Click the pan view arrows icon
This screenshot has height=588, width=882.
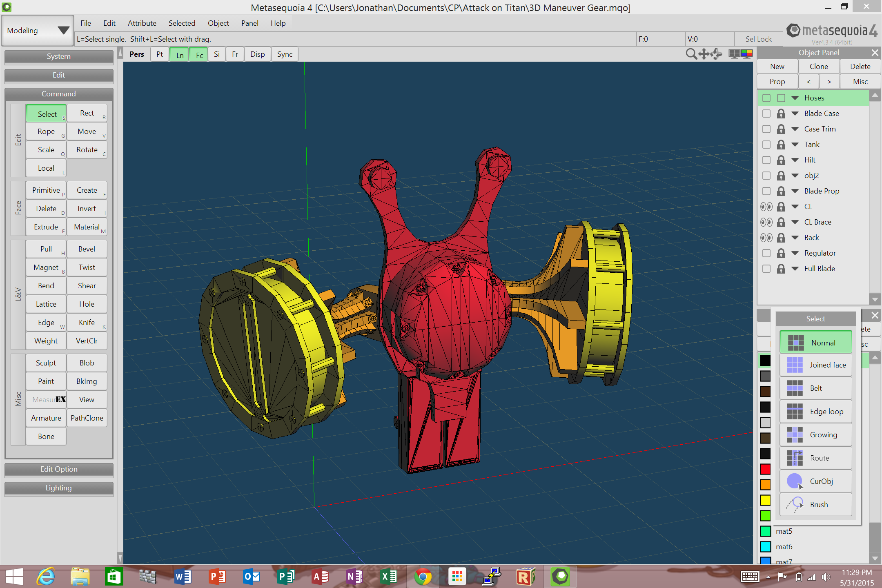704,54
